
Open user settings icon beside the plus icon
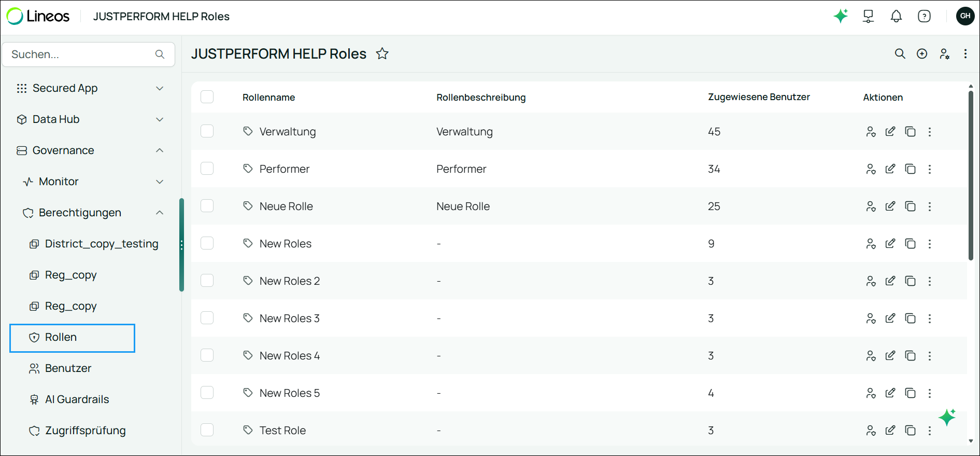tap(944, 54)
